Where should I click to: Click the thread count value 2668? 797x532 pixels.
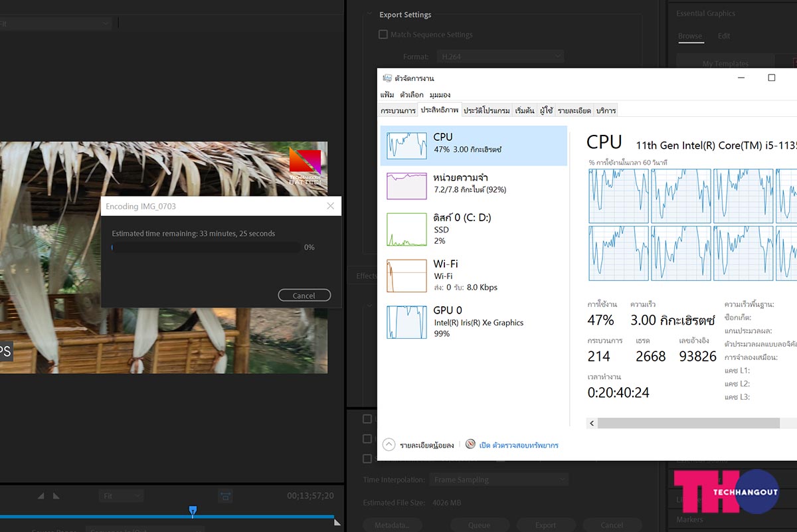pyautogui.click(x=651, y=356)
